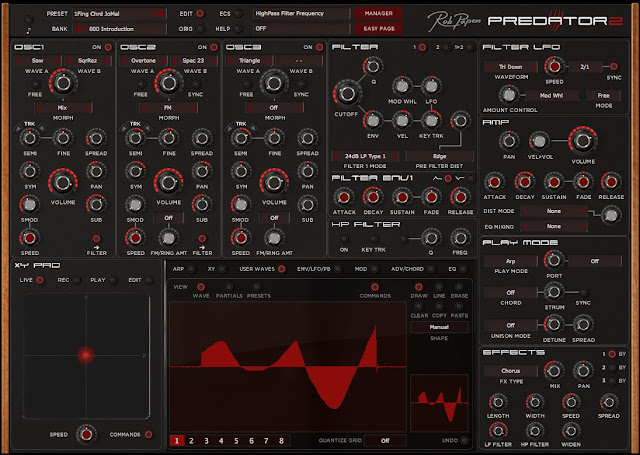Click the Filter Env Release knob
640x455 pixels.
point(460,198)
